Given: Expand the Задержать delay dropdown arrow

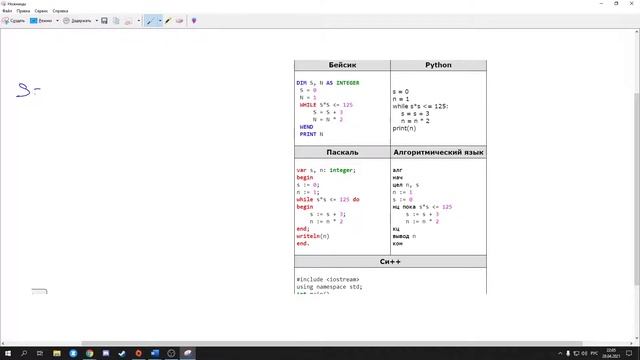Looking at the screenshot, I should click(96, 20).
